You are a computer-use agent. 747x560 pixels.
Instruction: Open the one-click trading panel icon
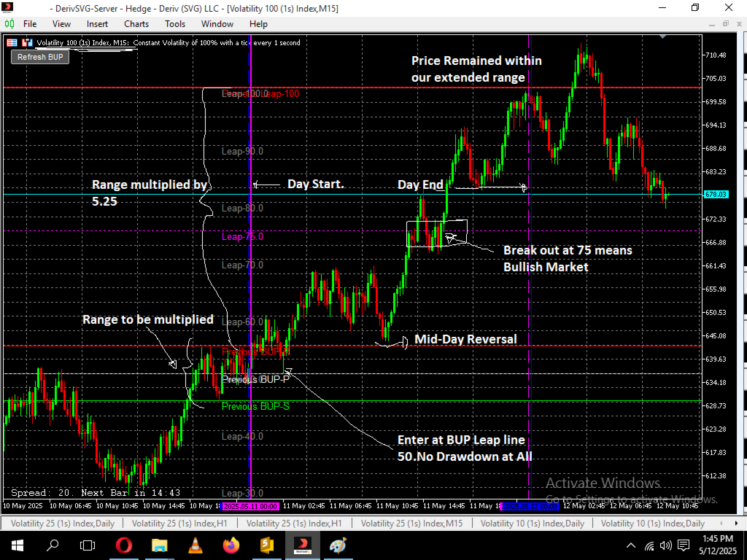click(x=12, y=43)
